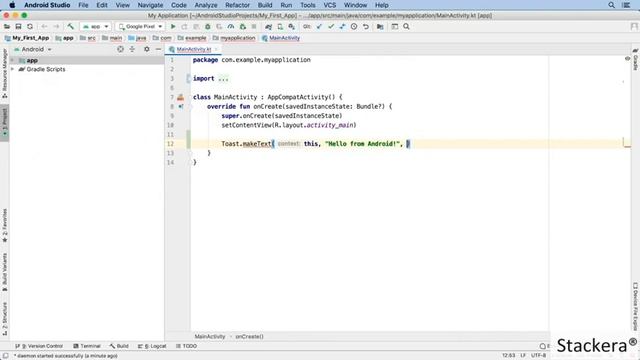Open the Navigate menu
This screenshot has height=360, width=640.
click(150, 5)
